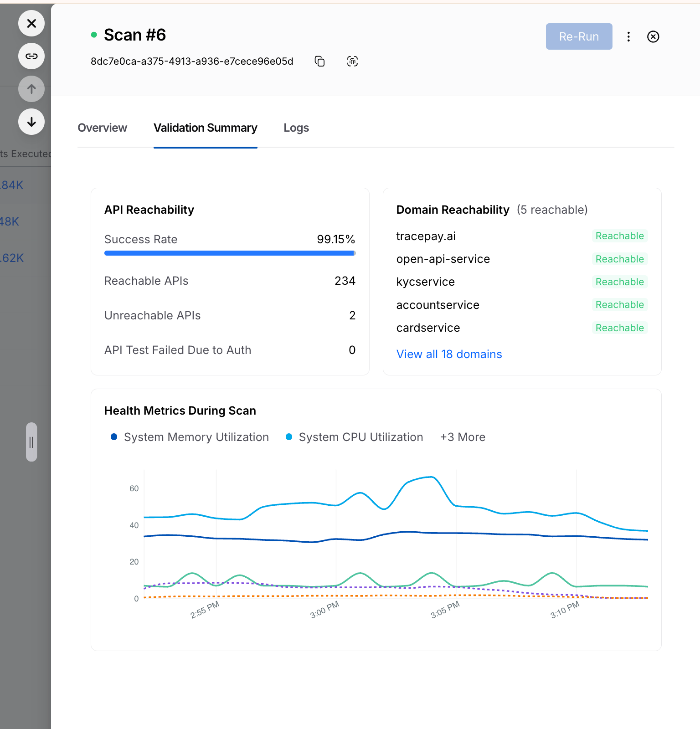Select the Validation Summary tab
Viewport: 700px width, 729px height.
(x=205, y=128)
